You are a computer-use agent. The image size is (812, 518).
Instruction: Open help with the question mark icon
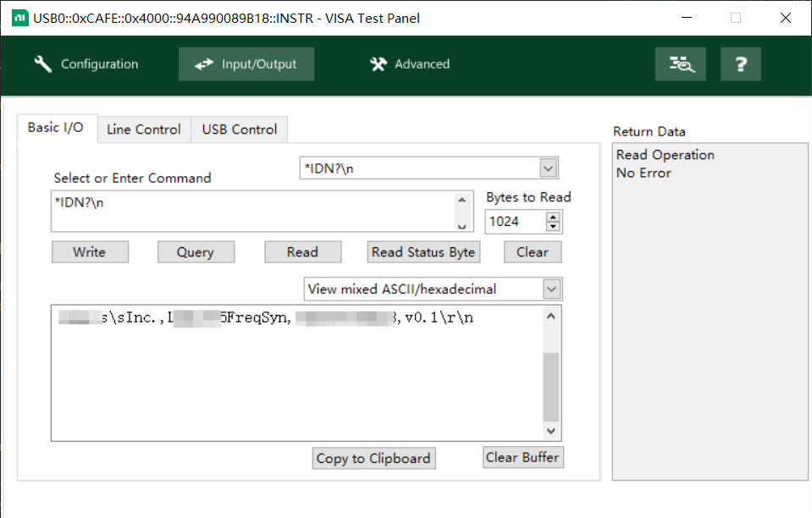[741, 64]
